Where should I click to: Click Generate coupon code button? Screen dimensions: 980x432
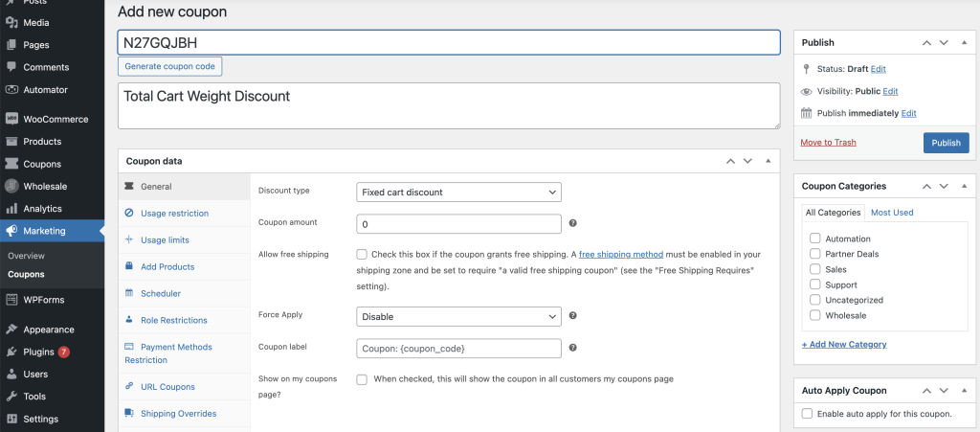click(170, 66)
